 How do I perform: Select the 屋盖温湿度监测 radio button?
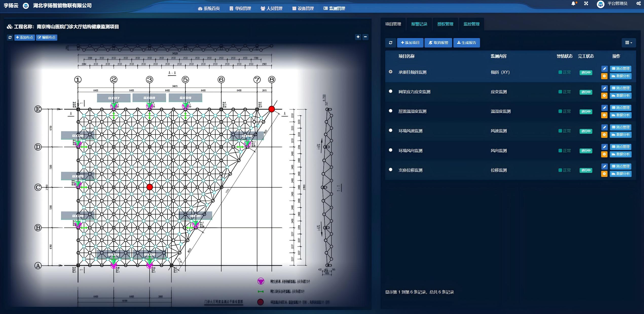pos(391,111)
